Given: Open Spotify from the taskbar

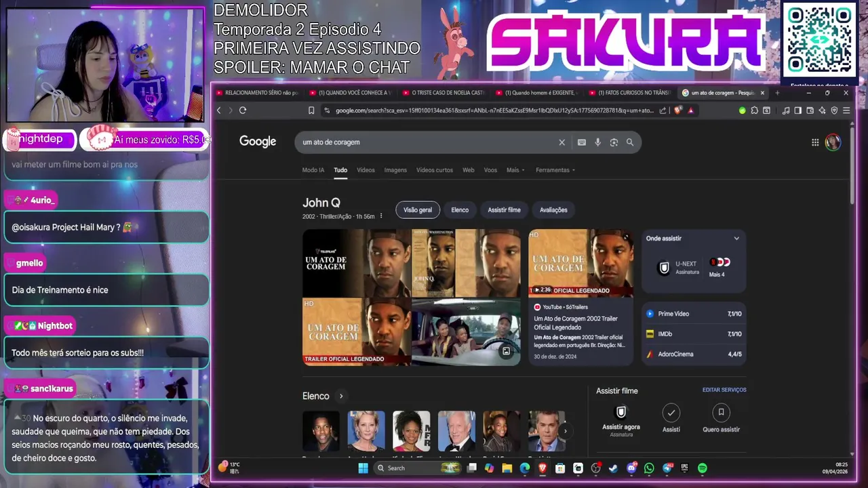Looking at the screenshot, I should (x=702, y=468).
